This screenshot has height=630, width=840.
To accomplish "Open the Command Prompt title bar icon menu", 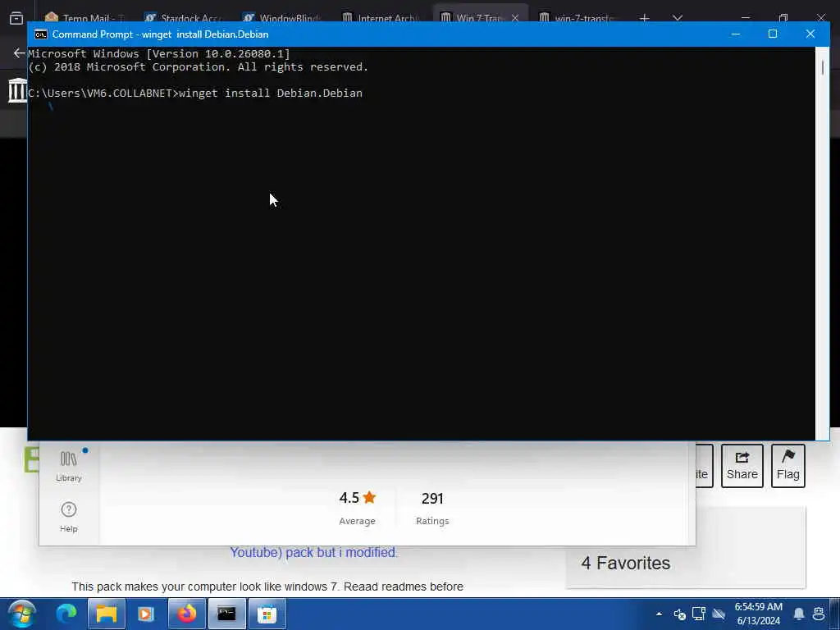I will [41, 34].
